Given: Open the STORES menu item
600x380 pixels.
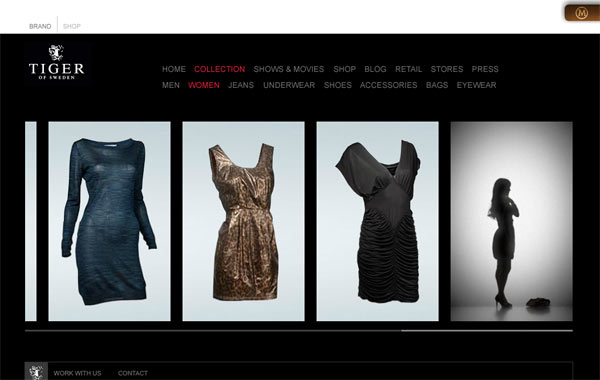Looking at the screenshot, I should (447, 69).
